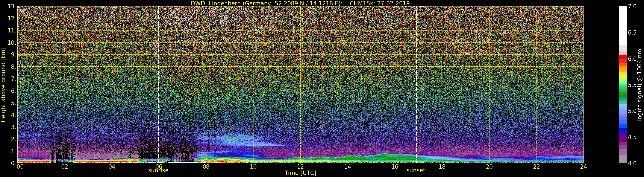Click the 'Time [UTC]' axis label
This screenshot has height=177, width=644.
point(300,173)
